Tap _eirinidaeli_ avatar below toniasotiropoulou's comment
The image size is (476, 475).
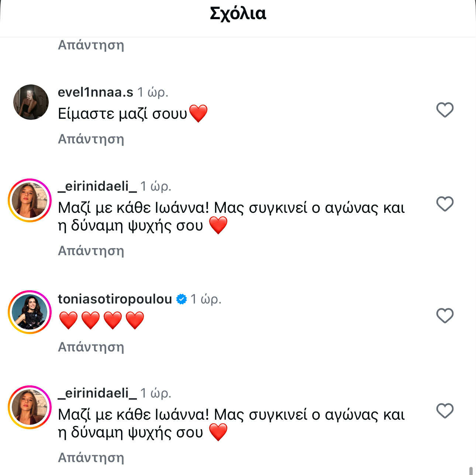click(30, 407)
